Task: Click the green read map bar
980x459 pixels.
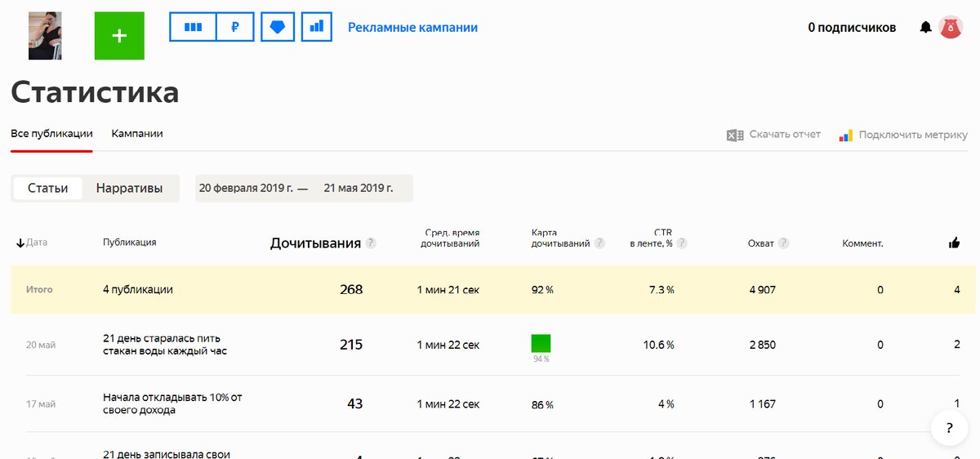Action: click(541, 343)
